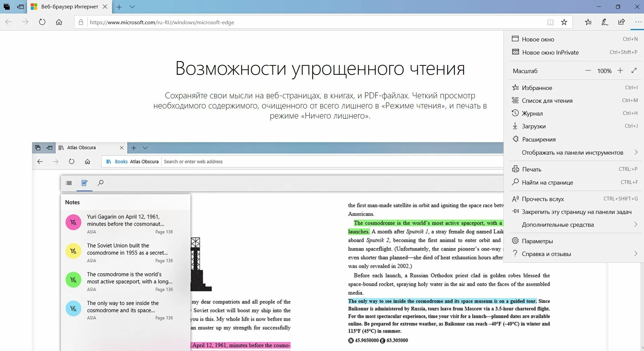
Task: Open the Soviet Union cosmodrome note
Action: (126, 253)
